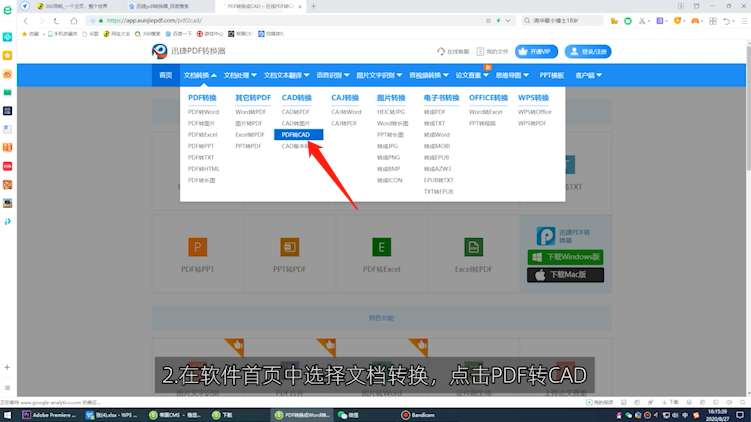Image resolution: width=751 pixels, height=422 pixels.
Task: Select PDF转图片 in the menu
Action: [x=201, y=123]
